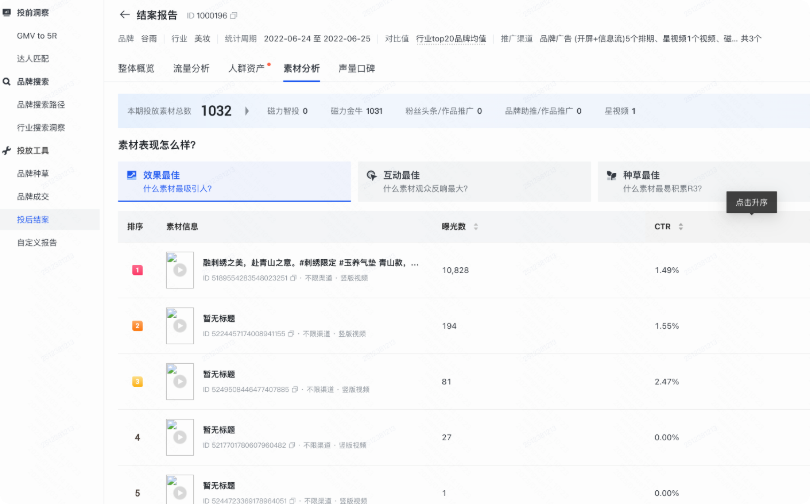Image resolution: width=810 pixels, height=504 pixels.
Task: Click the 磁力智投 0 count
Action: click(x=287, y=111)
